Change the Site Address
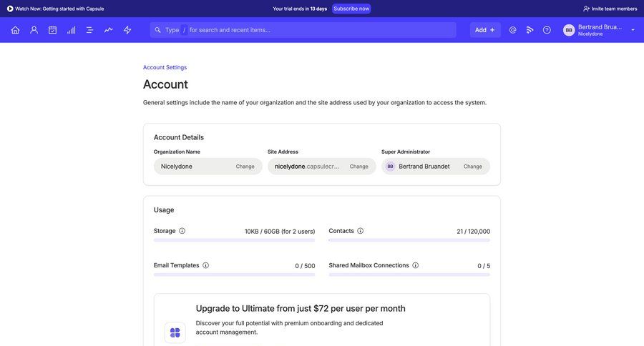Screen dimensions: 644x346 point(358,167)
